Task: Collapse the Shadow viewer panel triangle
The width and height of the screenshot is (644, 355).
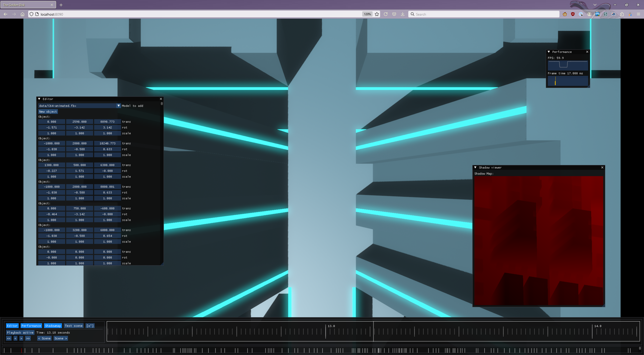Action: coord(475,167)
